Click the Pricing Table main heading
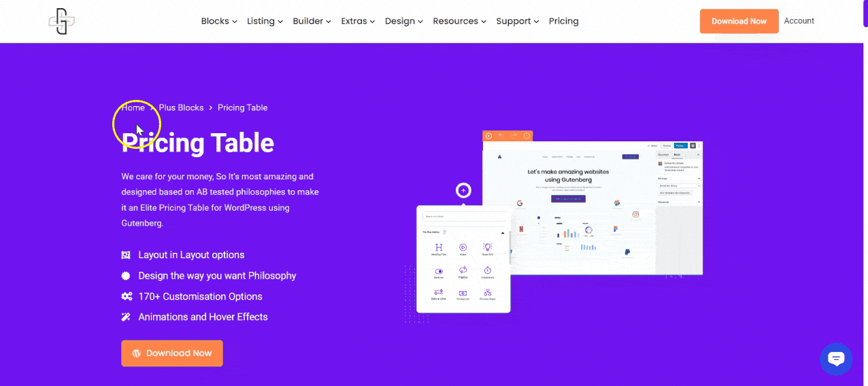Image resolution: width=868 pixels, height=386 pixels. point(198,143)
